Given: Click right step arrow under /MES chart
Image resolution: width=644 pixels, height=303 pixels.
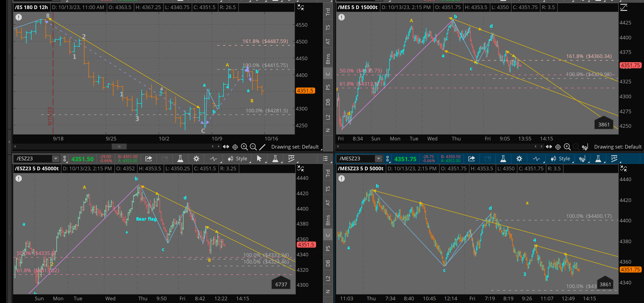Looking at the screenshot, I should click(x=542, y=147).
